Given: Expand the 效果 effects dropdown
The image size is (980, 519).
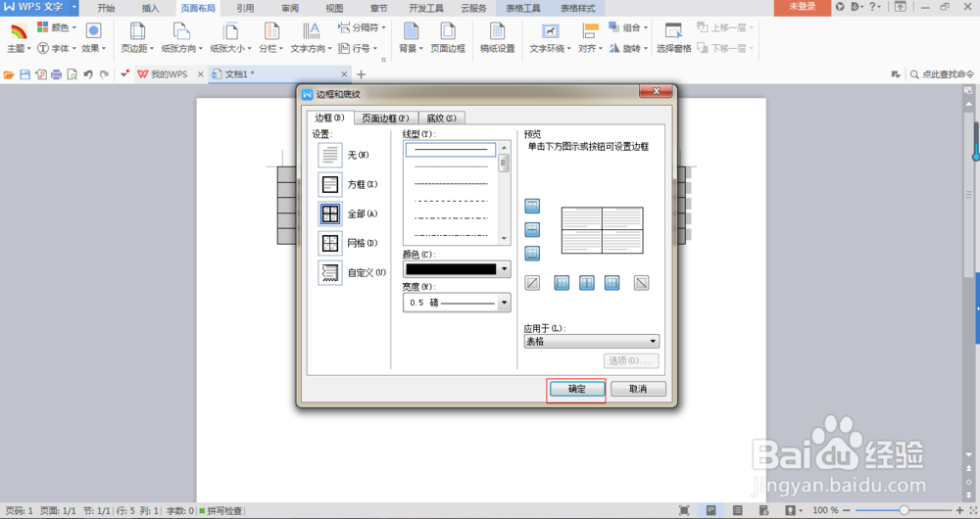Looking at the screenshot, I should pos(104,48).
